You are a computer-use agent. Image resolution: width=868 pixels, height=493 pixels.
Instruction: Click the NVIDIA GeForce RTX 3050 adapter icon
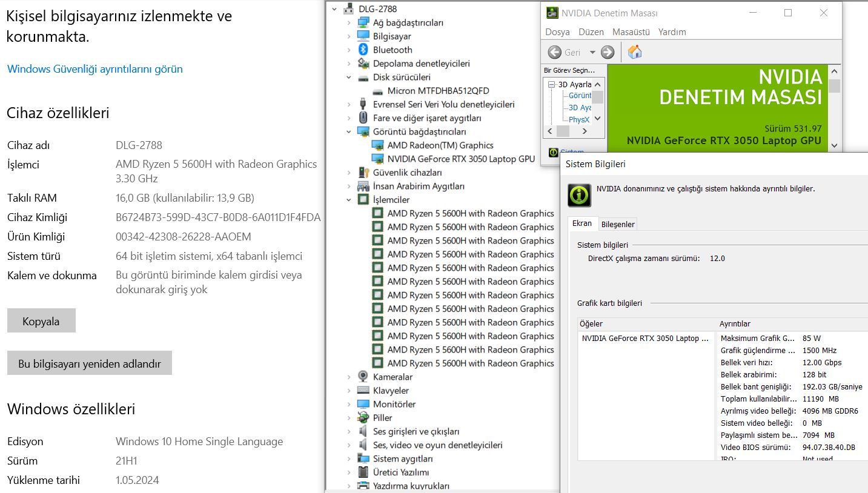[x=377, y=159]
